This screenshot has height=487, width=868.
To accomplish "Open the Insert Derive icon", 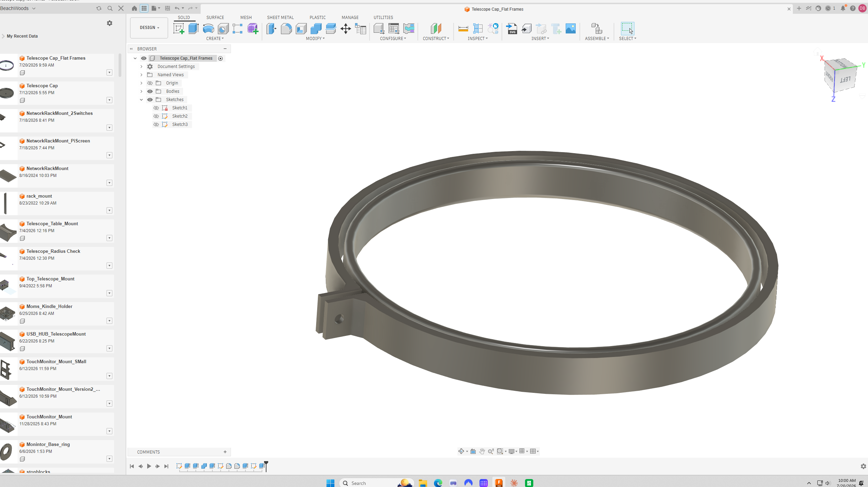I will tap(526, 29).
